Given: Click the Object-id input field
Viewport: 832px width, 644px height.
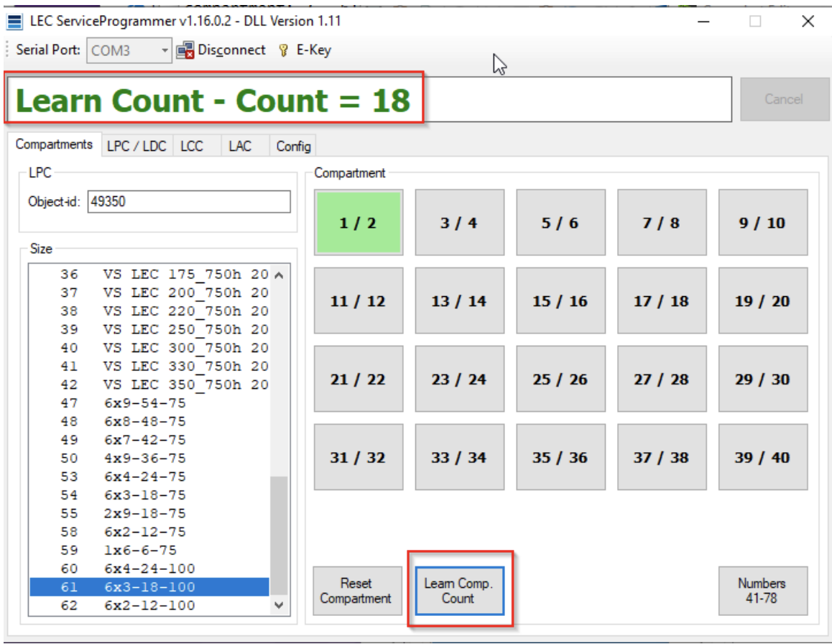Looking at the screenshot, I should point(188,202).
